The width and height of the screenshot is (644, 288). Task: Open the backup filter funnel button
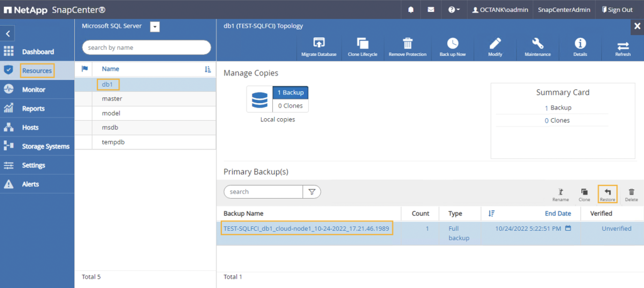point(312,192)
